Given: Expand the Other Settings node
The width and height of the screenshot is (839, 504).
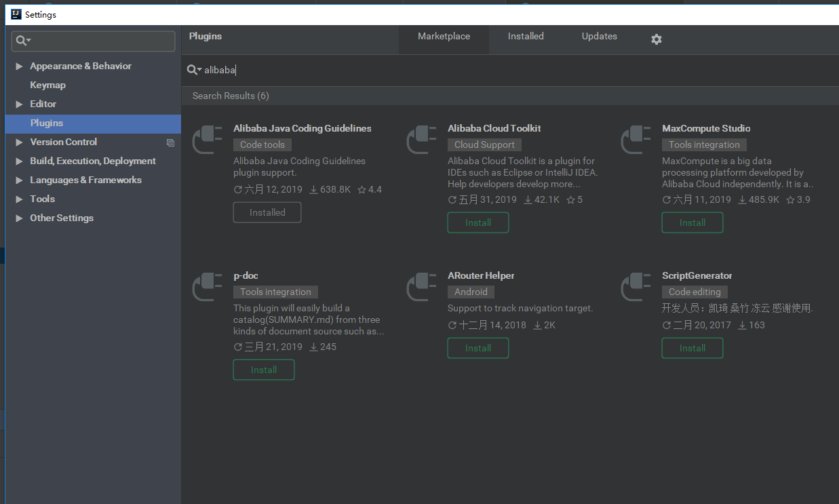Looking at the screenshot, I should 19,218.
